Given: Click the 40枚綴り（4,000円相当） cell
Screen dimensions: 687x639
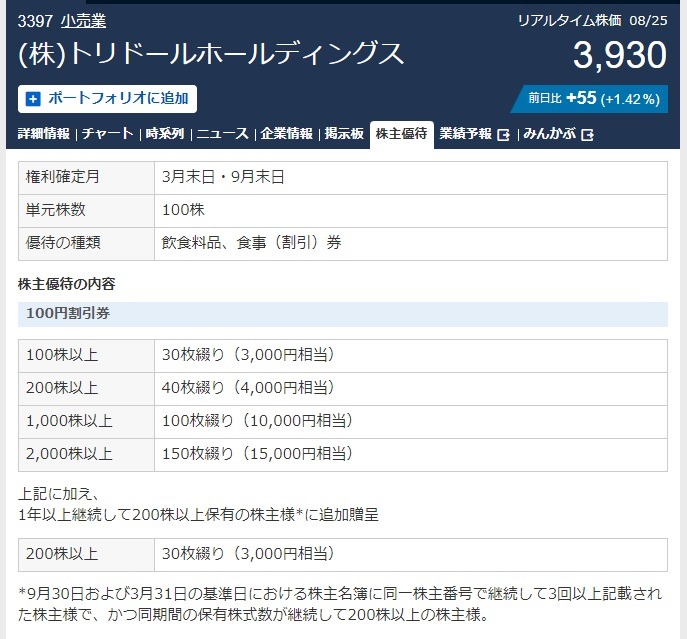Looking at the screenshot, I should point(411,389).
